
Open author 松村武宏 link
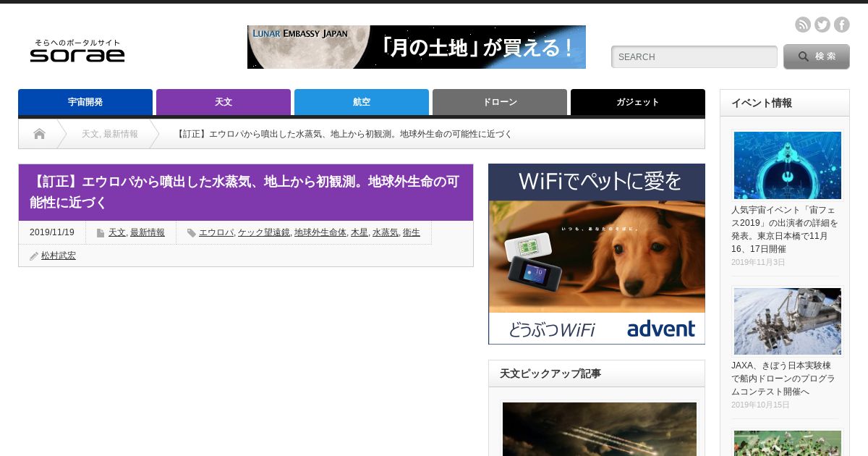click(59, 256)
